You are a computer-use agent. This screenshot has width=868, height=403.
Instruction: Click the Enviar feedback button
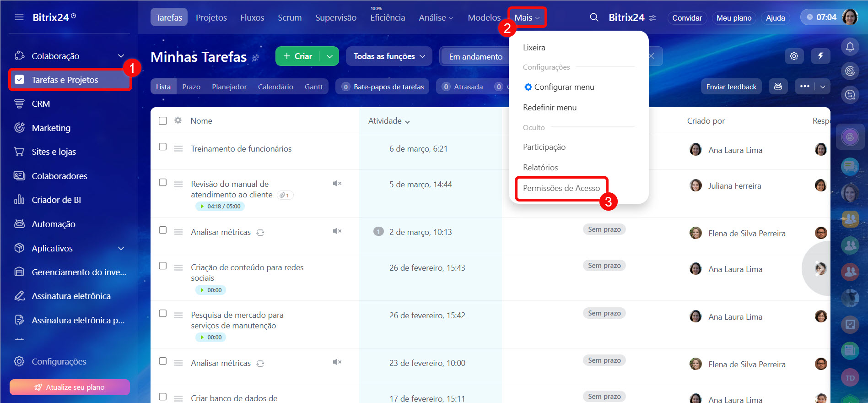(x=731, y=87)
